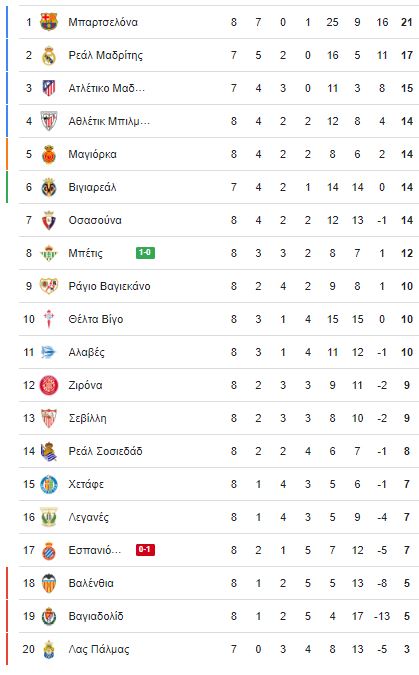Click the green 1-0 badge beside Μπέτις
Viewport: 419px width, 675px height.
(x=145, y=253)
